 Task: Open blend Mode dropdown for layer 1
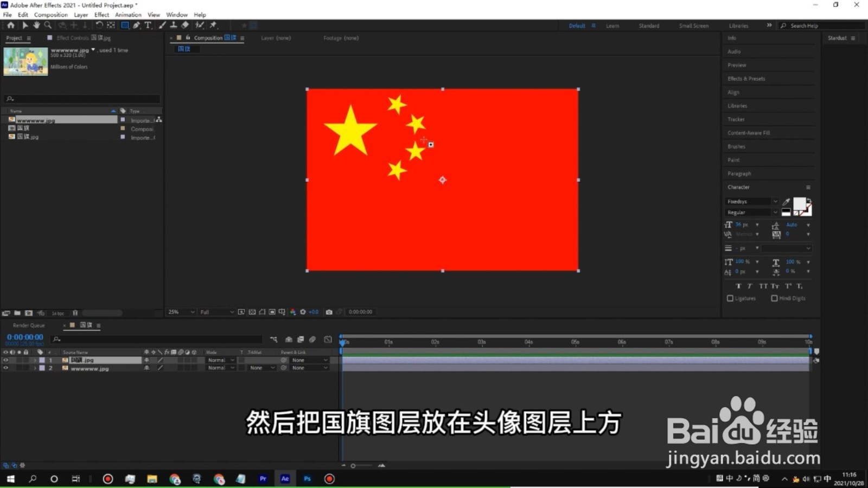221,360
